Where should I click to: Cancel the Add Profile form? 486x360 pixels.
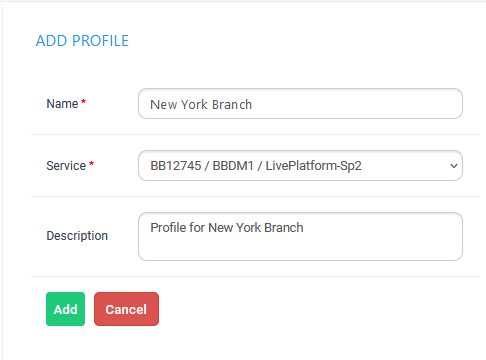pos(126,309)
